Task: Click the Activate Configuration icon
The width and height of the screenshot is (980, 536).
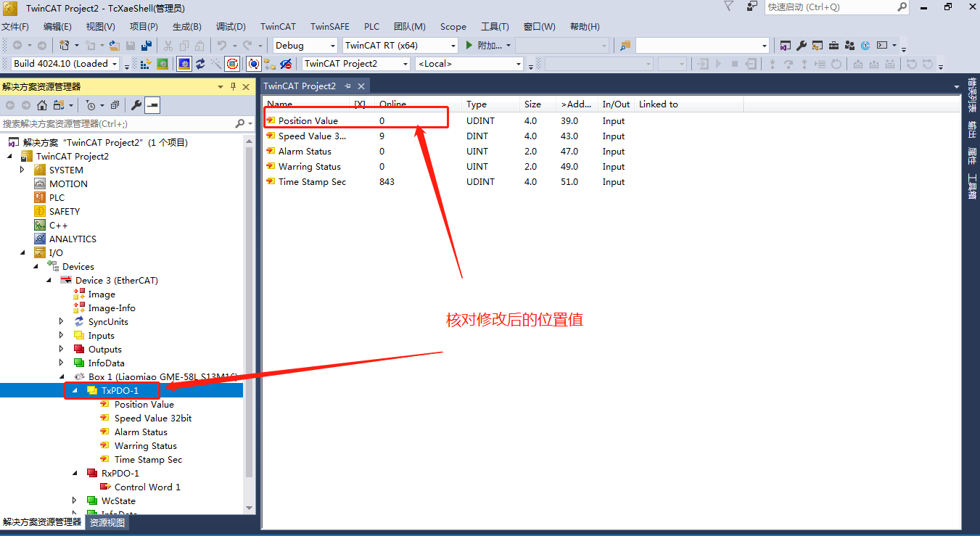Action: point(146,64)
